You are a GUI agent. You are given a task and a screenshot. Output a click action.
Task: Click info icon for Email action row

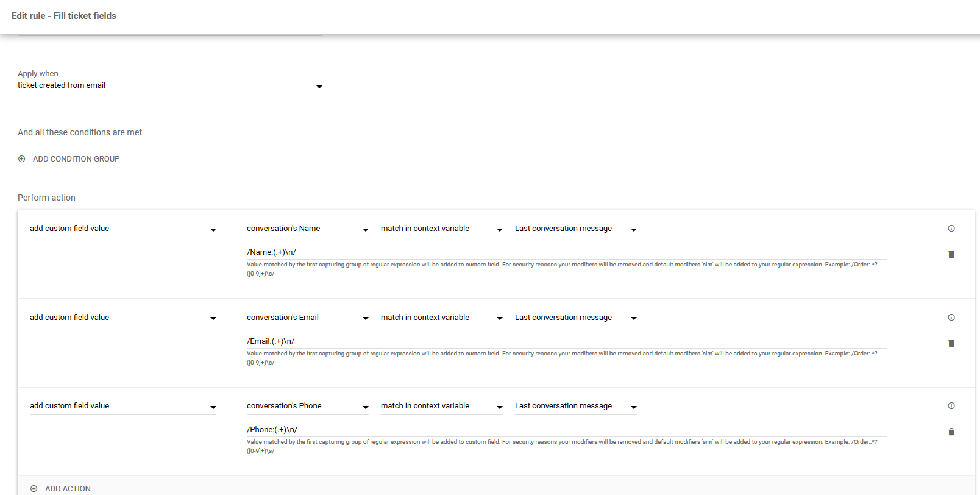coord(951,318)
